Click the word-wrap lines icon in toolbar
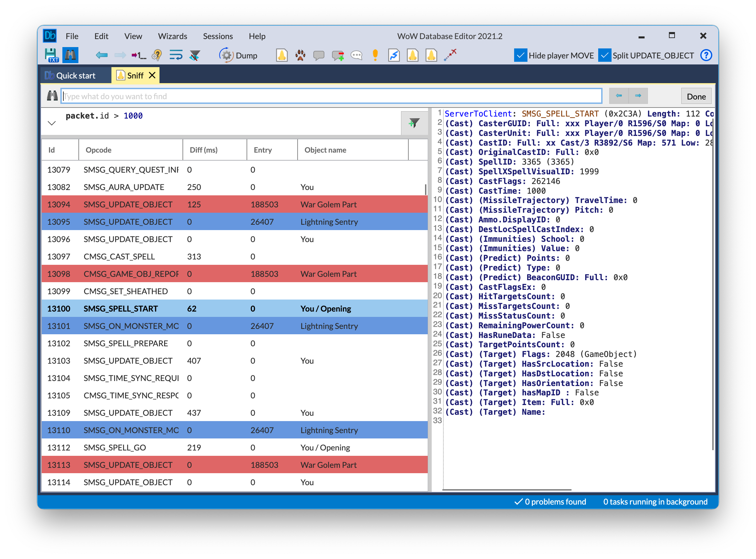756x559 pixels. click(x=176, y=55)
